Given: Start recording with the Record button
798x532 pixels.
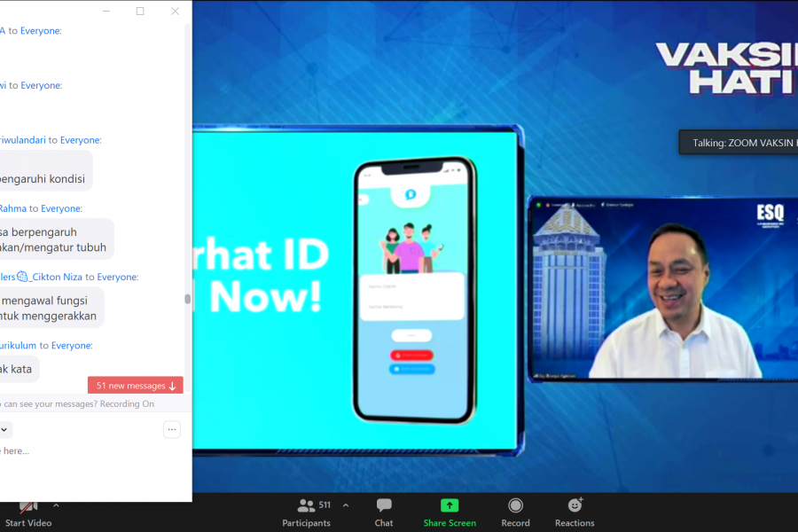Looking at the screenshot, I should pos(515,505).
